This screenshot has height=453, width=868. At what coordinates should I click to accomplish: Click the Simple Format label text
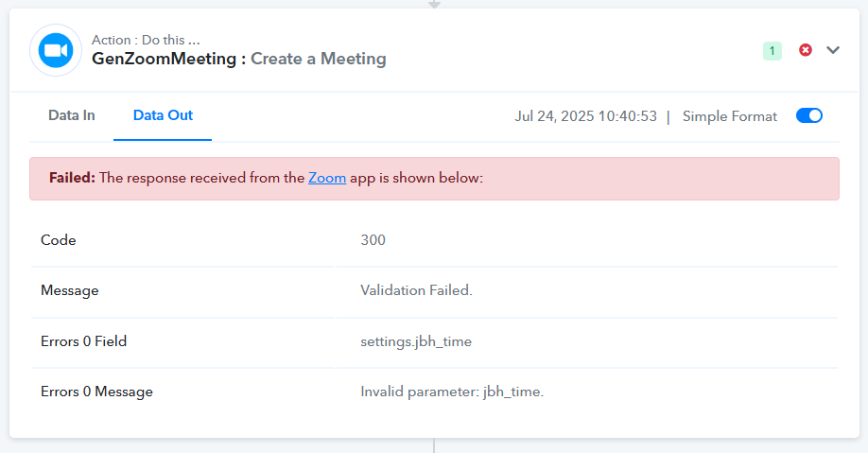[x=730, y=116]
